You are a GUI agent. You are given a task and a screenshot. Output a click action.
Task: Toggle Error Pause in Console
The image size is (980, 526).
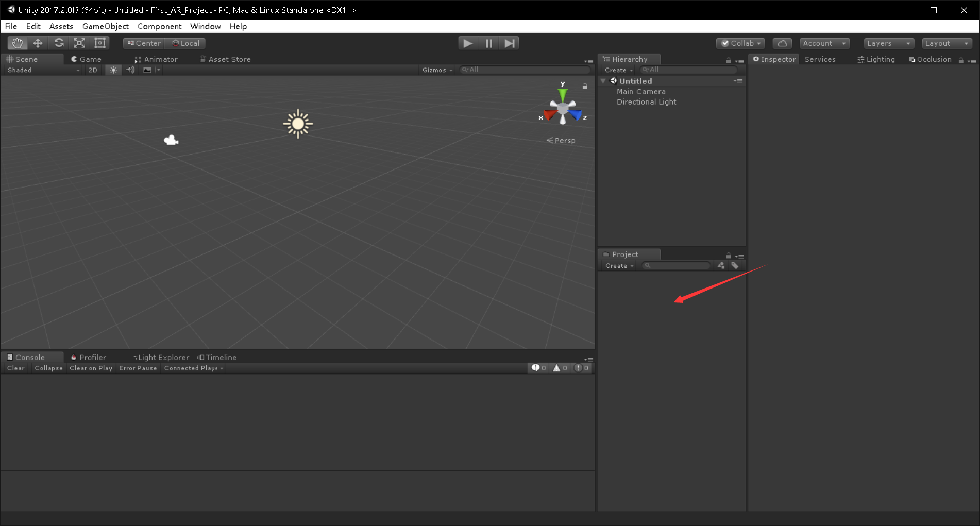click(x=138, y=368)
